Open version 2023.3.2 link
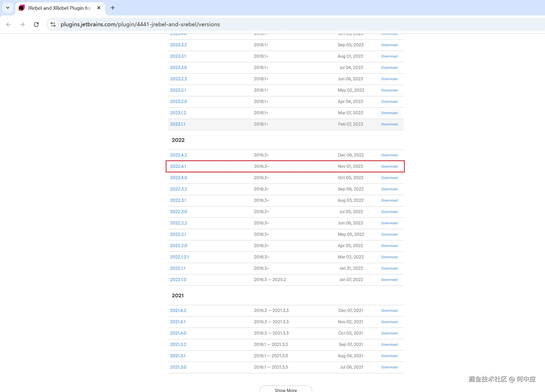Viewport: 545px width, 392px height. coord(178,45)
